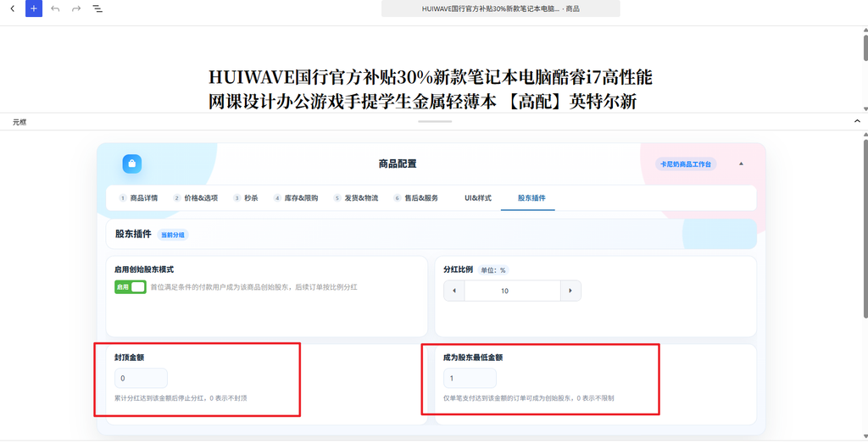
Task: Click the 累计分红达到该金额后停止分红 hint text
Action: click(181, 398)
